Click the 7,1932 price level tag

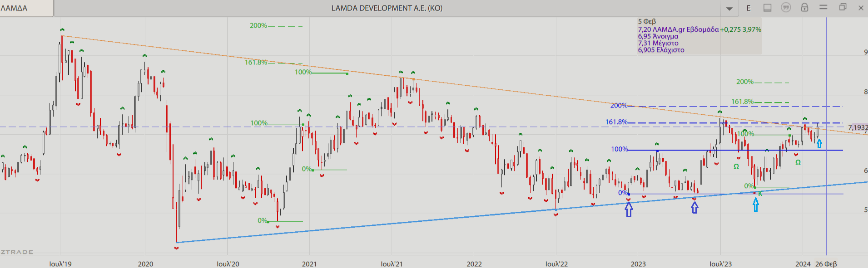(858, 128)
